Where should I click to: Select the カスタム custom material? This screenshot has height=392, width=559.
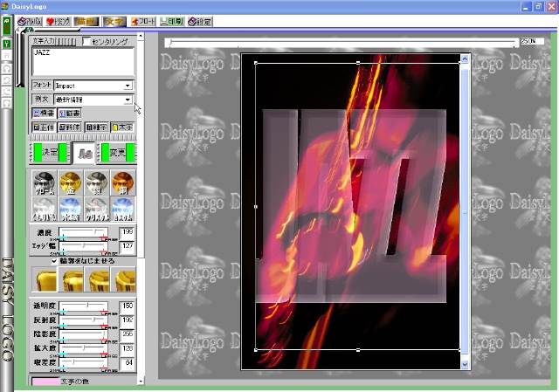pos(123,210)
